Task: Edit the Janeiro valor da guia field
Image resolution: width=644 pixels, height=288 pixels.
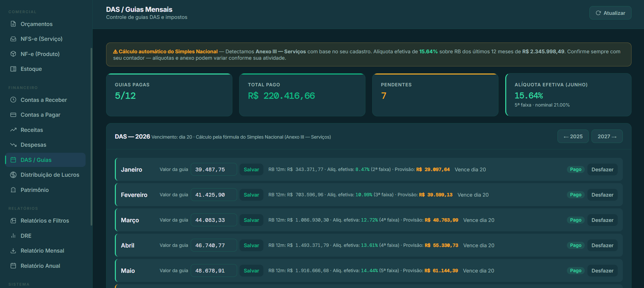Action: 214,169
